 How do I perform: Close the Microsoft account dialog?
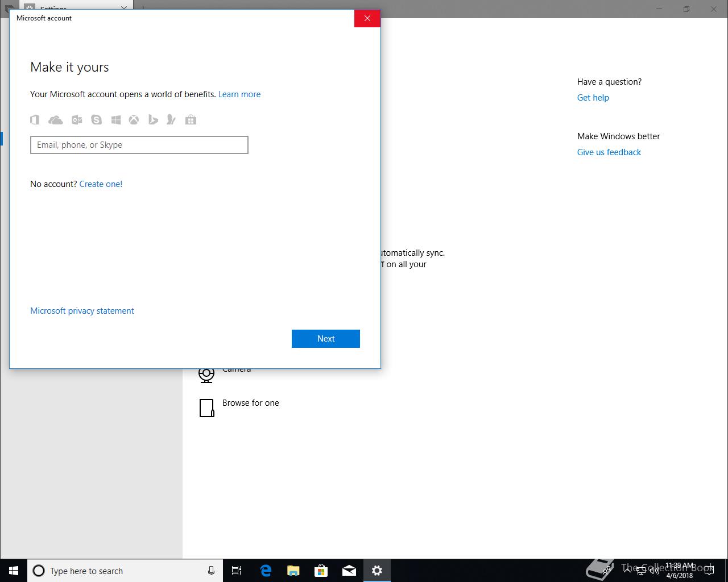point(367,18)
